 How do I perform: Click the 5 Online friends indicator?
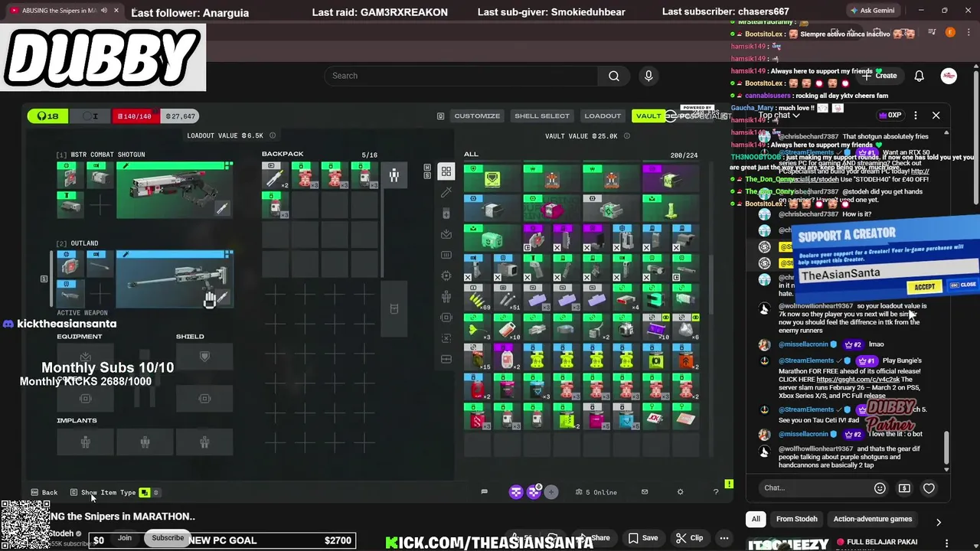(x=596, y=492)
